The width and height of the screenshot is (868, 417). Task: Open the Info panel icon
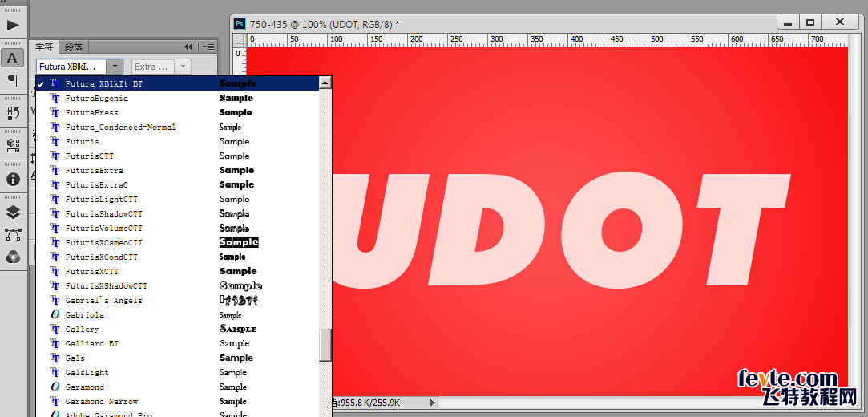pyautogui.click(x=12, y=179)
